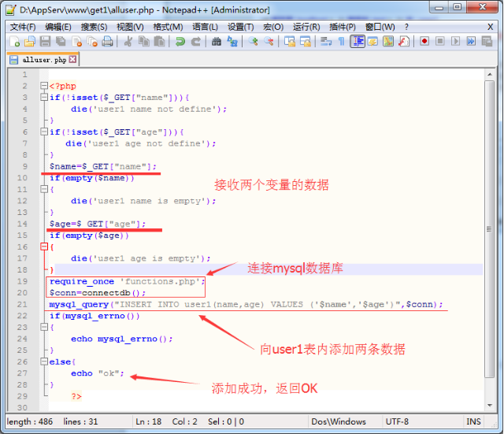Open the 插件(P) menu
The image size is (504, 434).
(x=343, y=26)
